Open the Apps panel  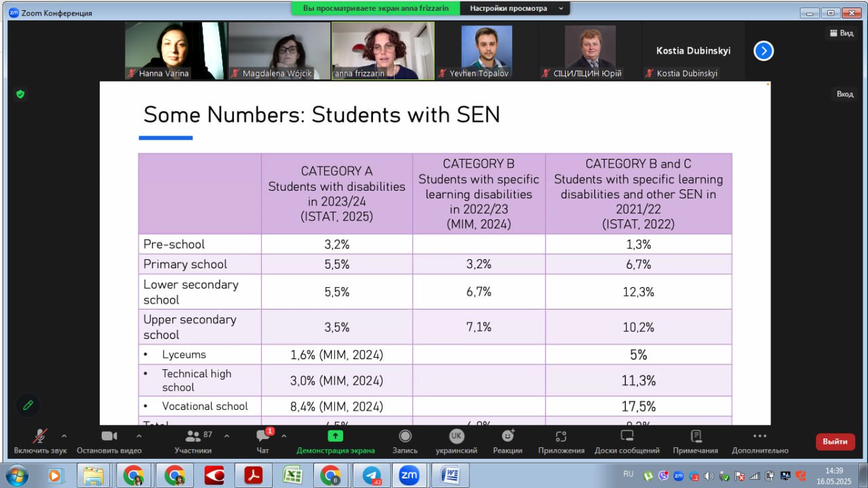click(561, 436)
